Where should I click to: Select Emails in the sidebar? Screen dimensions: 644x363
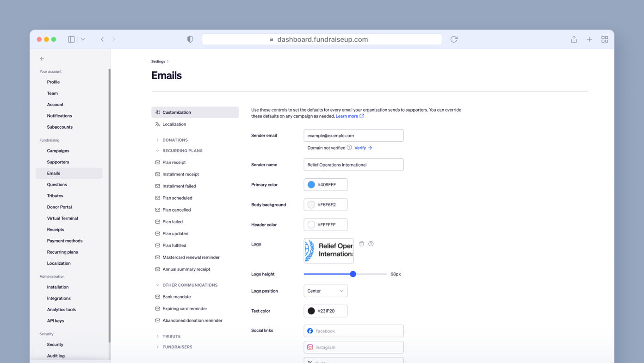[x=53, y=173]
